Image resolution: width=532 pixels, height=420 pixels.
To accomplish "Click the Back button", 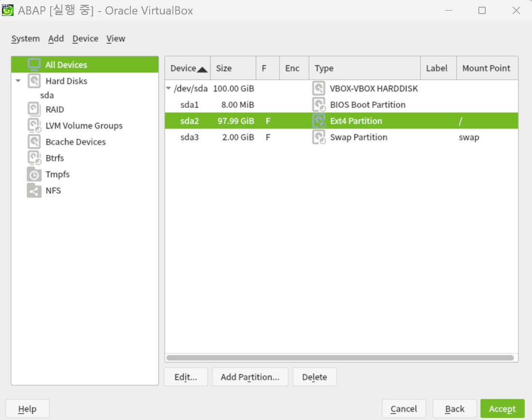I will [455, 409].
